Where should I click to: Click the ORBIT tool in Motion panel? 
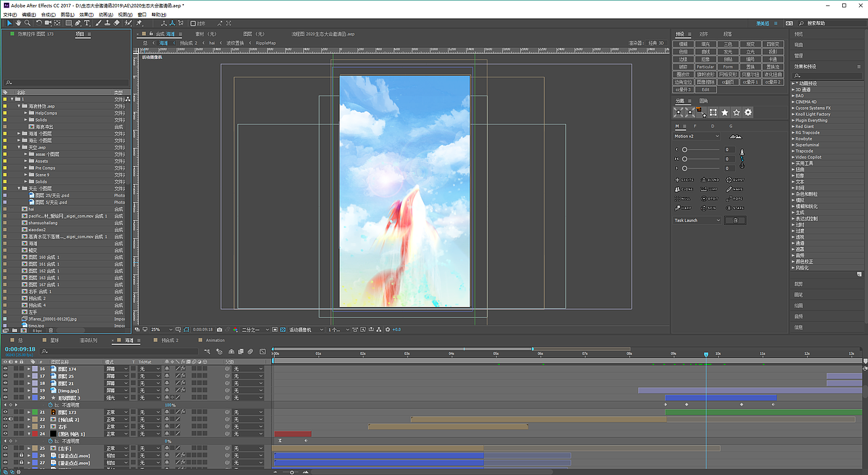[710, 199]
